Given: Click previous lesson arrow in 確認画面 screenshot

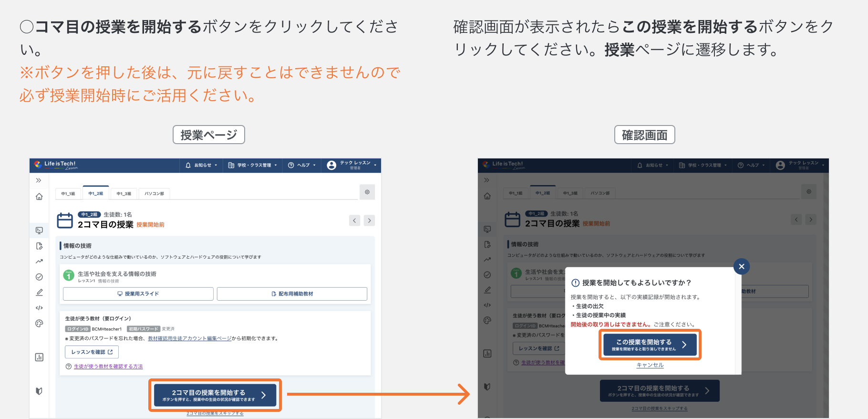Looking at the screenshot, I should click(796, 220).
